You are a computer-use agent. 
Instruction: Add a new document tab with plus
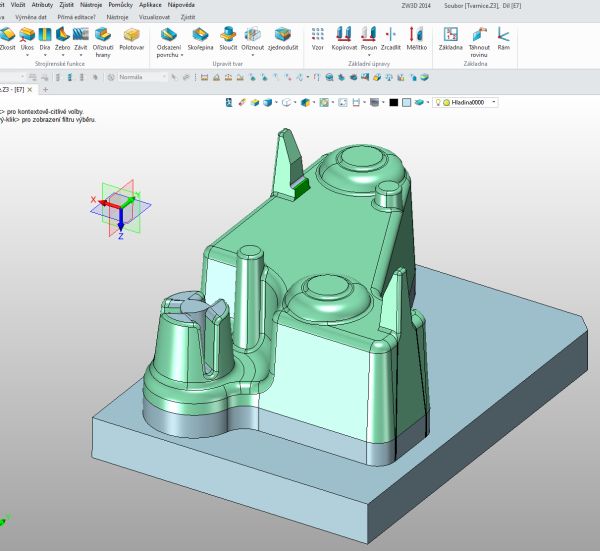(x=45, y=90)
